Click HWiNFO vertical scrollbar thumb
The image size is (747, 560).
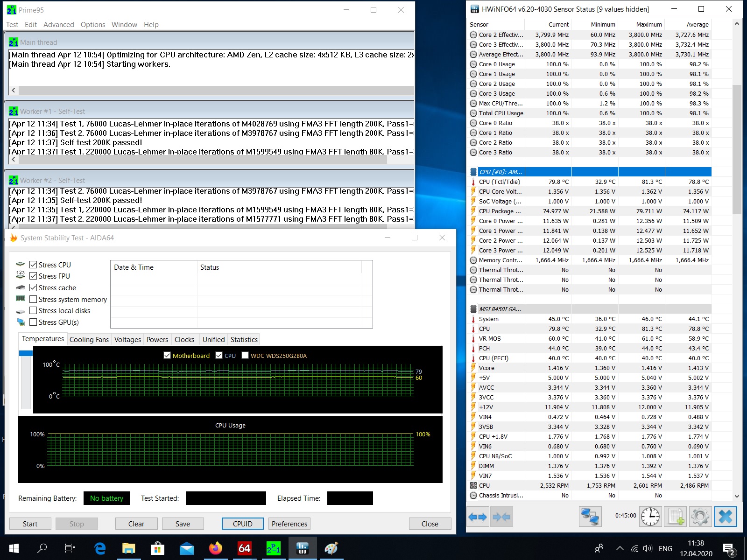737,149
